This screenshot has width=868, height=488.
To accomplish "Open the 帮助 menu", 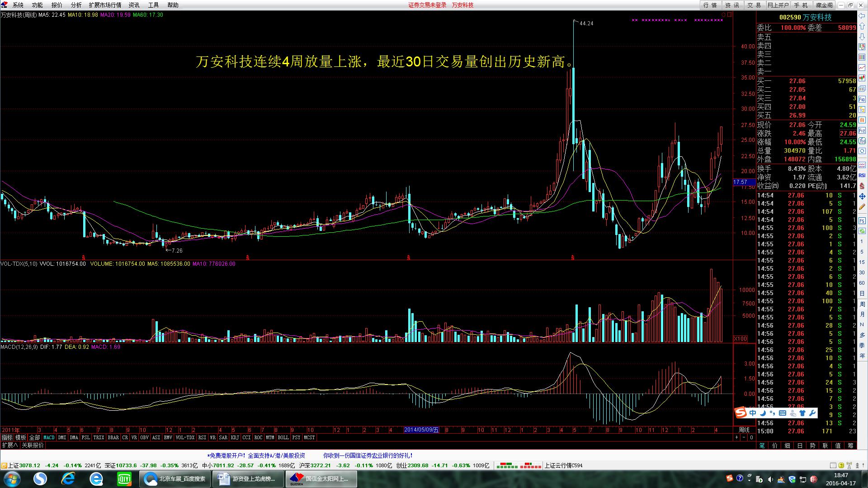I will [173, 5].
